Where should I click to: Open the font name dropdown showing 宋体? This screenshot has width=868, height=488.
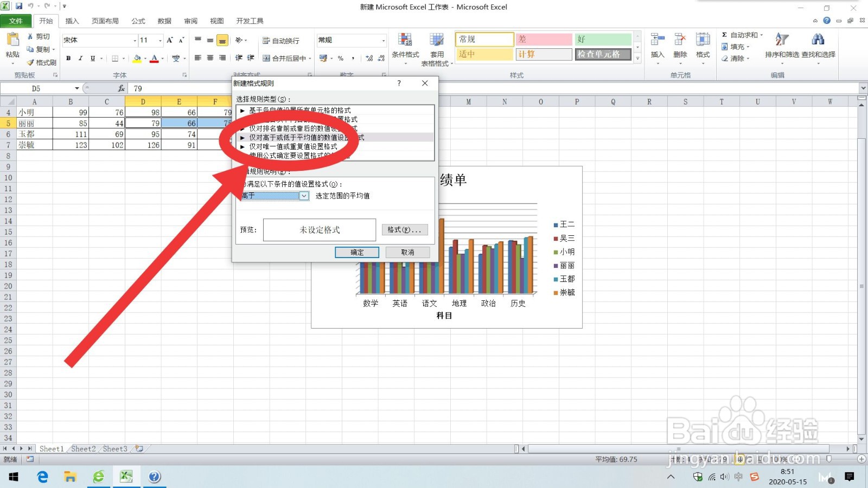coord(135,41)
